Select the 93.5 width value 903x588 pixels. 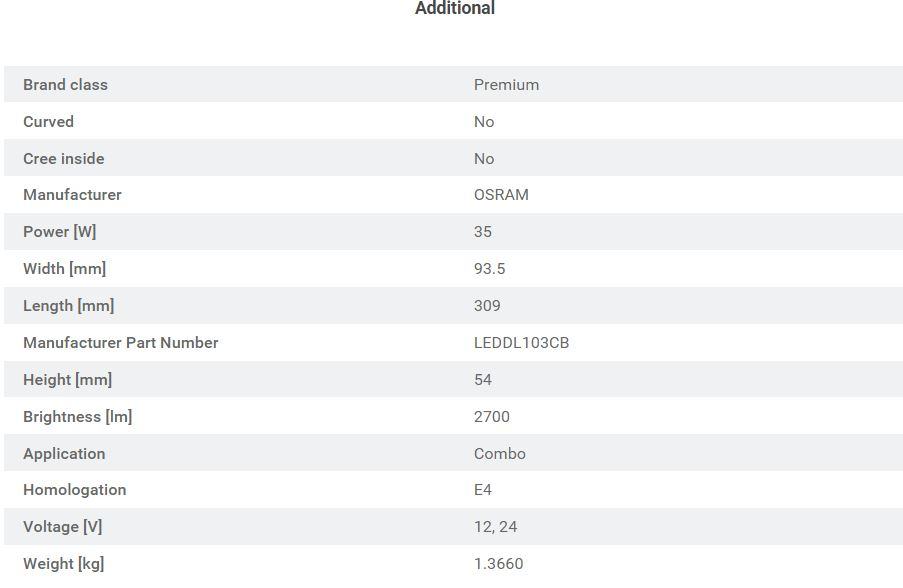point(489,269)
